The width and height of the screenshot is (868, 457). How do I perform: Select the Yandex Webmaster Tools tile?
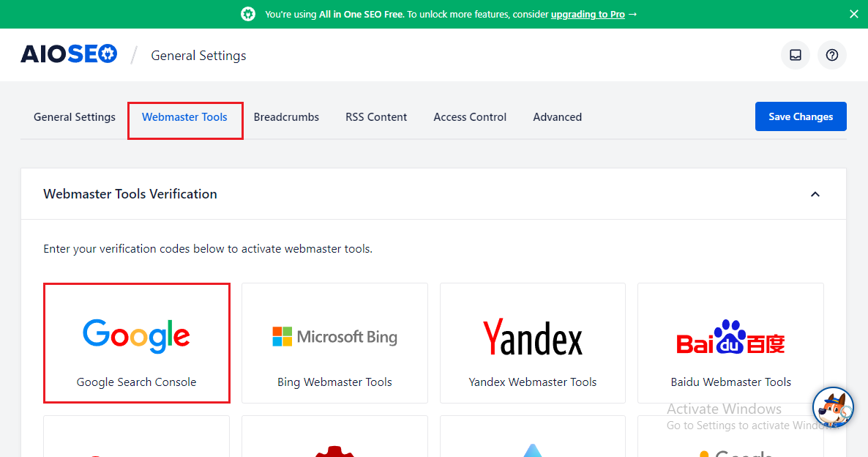(x=533, y=343)
